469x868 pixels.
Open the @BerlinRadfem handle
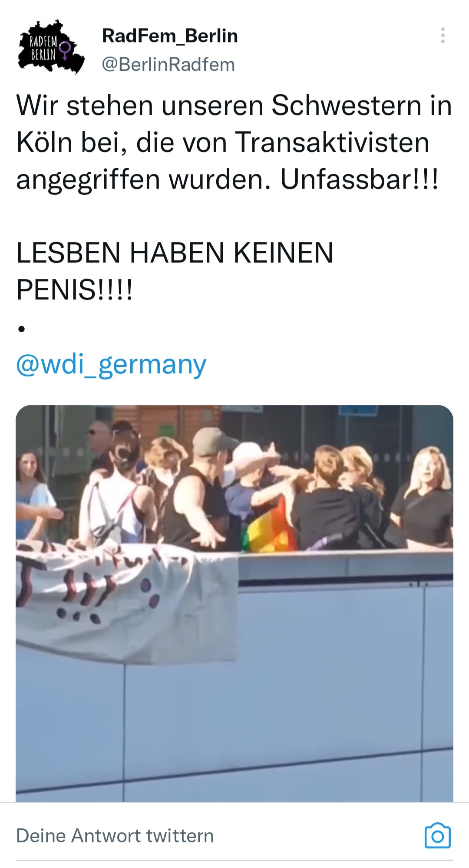point(168,65)
